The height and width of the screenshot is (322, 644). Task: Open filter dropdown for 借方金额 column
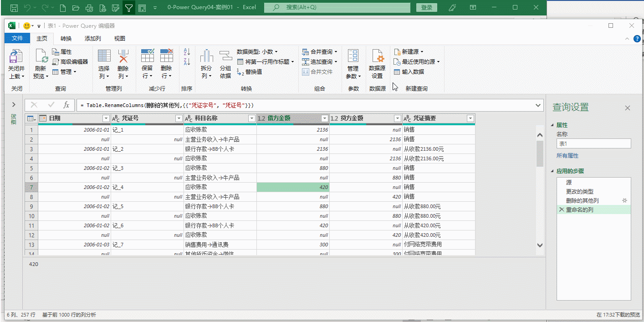coord(324,118)
